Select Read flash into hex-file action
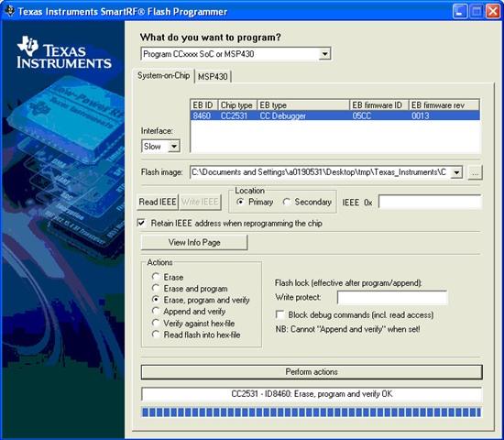The width and height of the screenshot is (504, 440). 156,335
